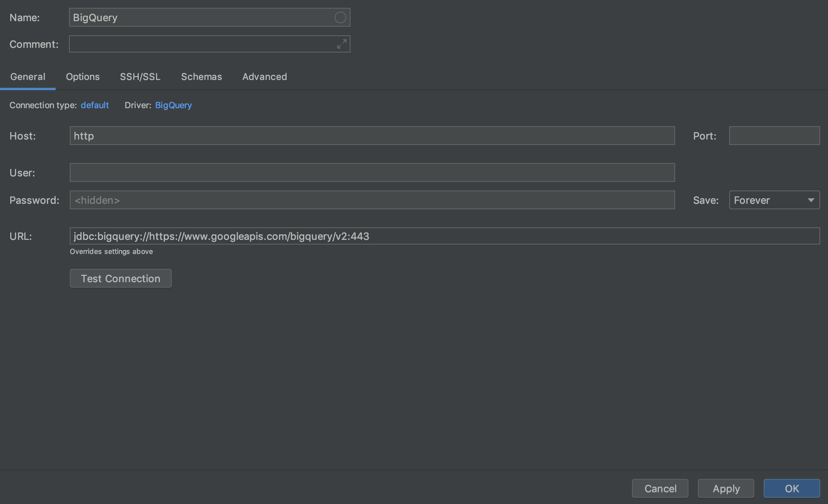Switch to the General tab
Viewport: 828px width, 504px height.
[28, 76]
